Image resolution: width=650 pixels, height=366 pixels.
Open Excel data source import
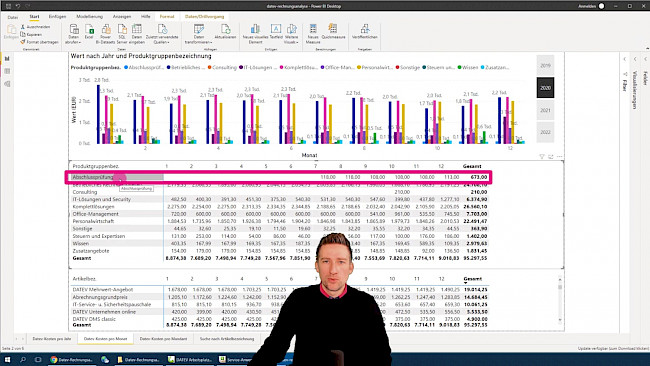[89, 32]
